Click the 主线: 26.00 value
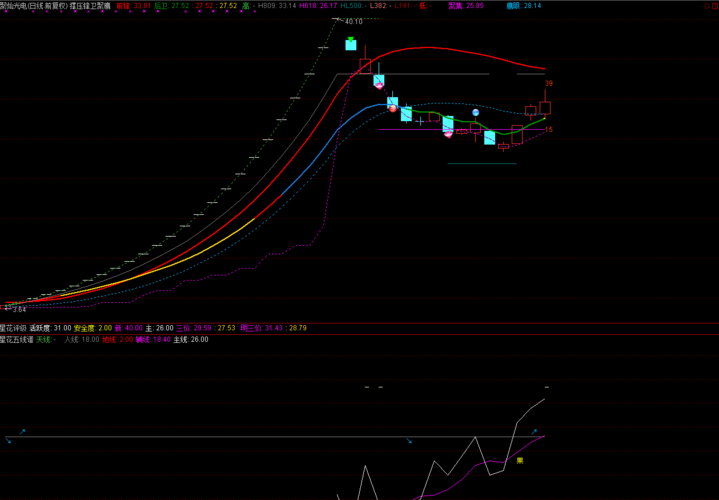Screen dimensions: 719x500 pyautogui.click(x=191, y=340)
